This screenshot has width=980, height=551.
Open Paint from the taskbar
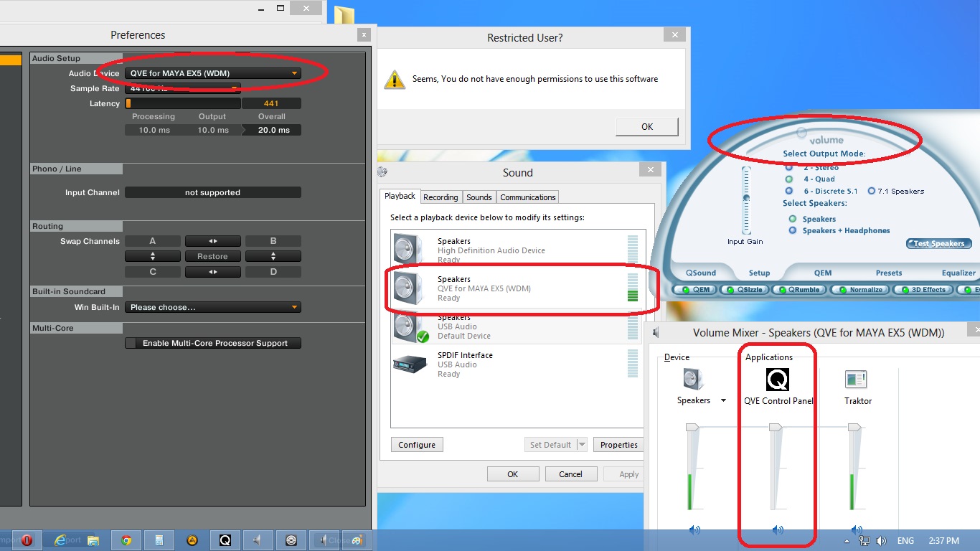357,540
